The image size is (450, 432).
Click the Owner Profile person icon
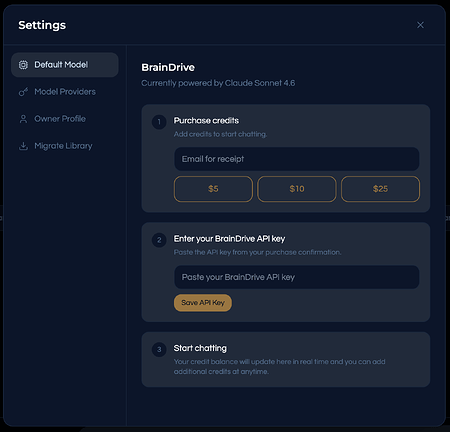coord(23,119)
